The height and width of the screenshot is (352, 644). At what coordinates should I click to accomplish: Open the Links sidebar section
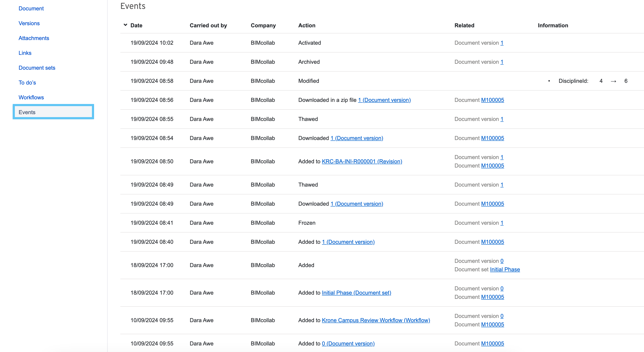tap(25, 53)
